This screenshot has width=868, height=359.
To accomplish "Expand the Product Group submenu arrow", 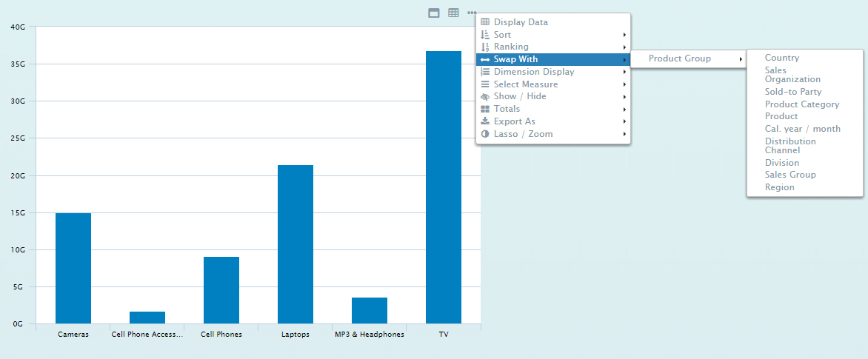I will [740, 59].
